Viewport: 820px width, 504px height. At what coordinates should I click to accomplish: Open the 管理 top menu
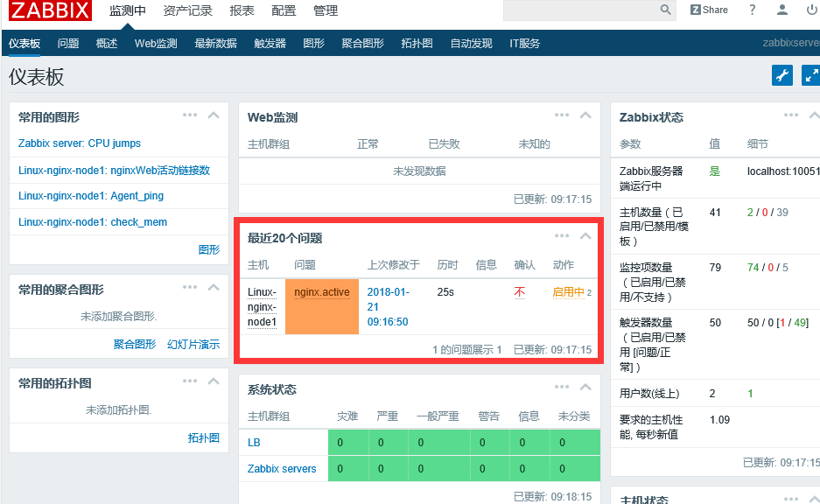(326, 10)
